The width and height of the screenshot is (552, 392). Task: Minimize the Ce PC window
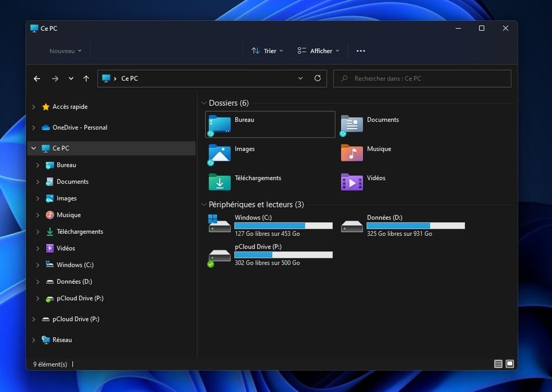coord(458,28)
